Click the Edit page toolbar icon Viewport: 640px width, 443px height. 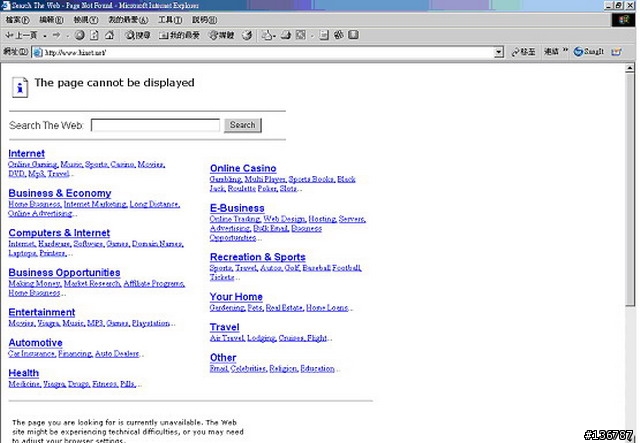click(x=301, y=36)
